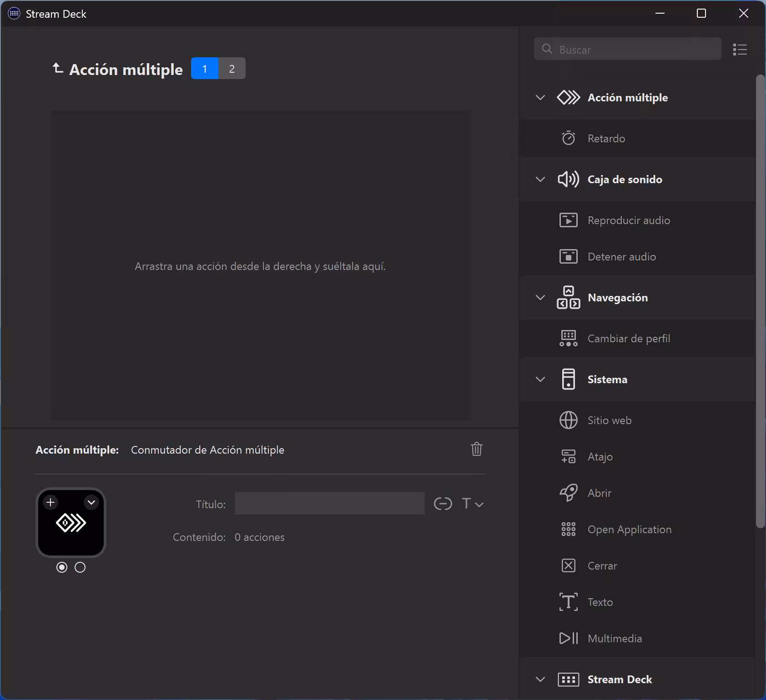The height and width of the screenshot is (700, 766).
Task: Click the Caja de sonido speaker icon
Action: [x=569, y=179]
